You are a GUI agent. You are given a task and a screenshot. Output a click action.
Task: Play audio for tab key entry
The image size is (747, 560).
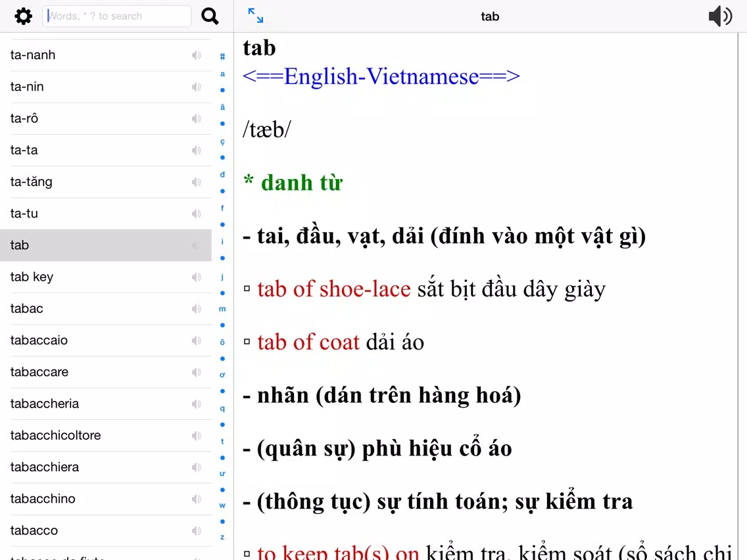pos(196,277)
